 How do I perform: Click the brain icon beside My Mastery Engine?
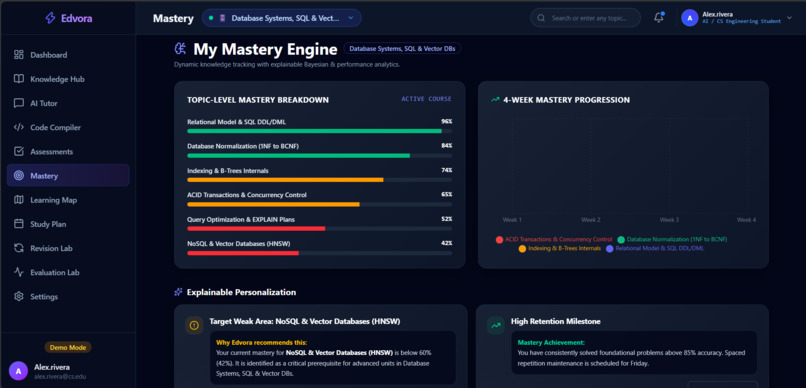(180, 49)
